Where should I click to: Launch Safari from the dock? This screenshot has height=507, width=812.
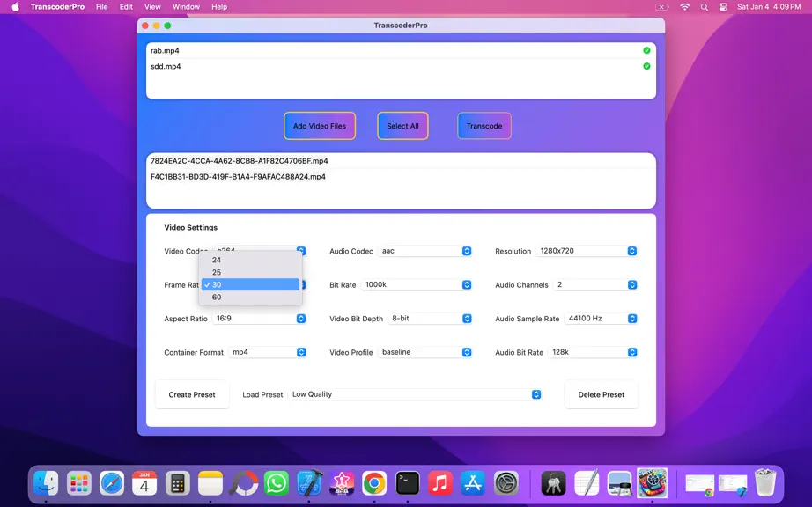(x=112, y=484)
